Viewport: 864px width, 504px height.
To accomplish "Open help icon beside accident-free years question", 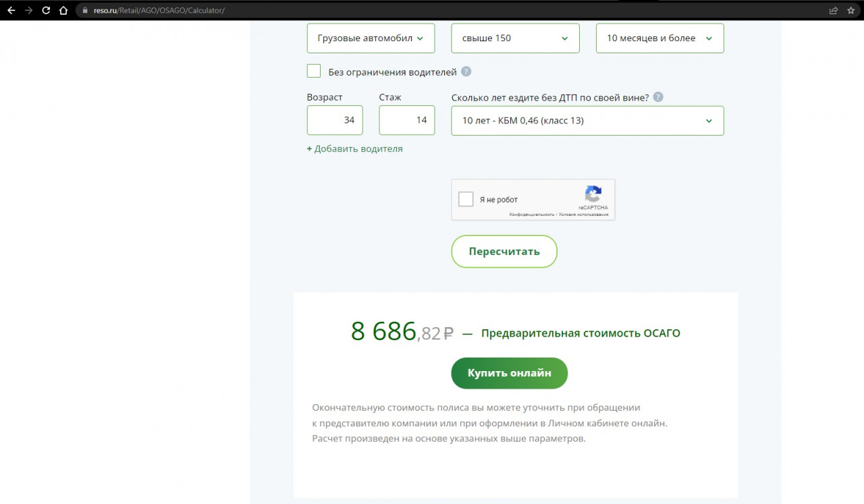I will 658,97.
